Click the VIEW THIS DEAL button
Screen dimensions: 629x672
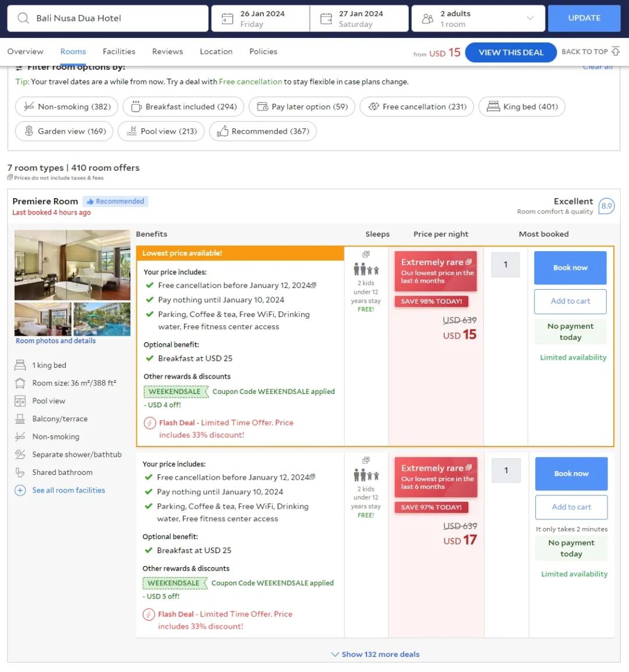pyautogui.click(x=511, y=52)
